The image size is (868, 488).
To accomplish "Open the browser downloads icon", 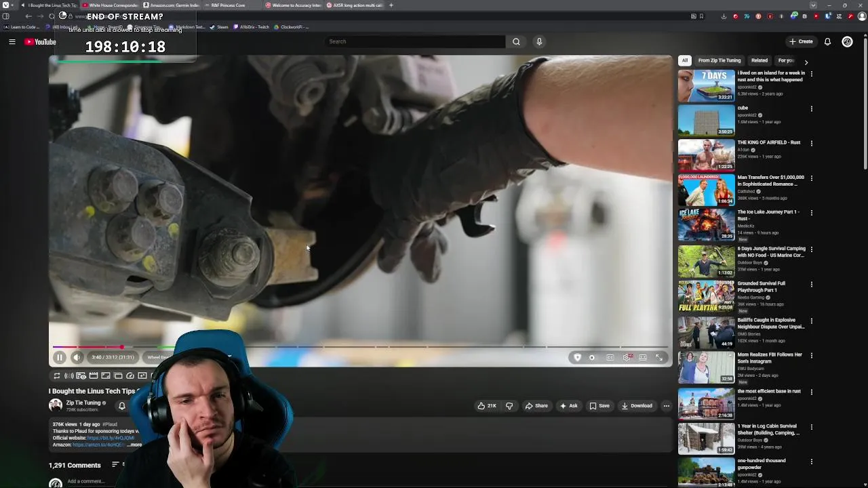I will pyautogui.click(x=724, y=16).
